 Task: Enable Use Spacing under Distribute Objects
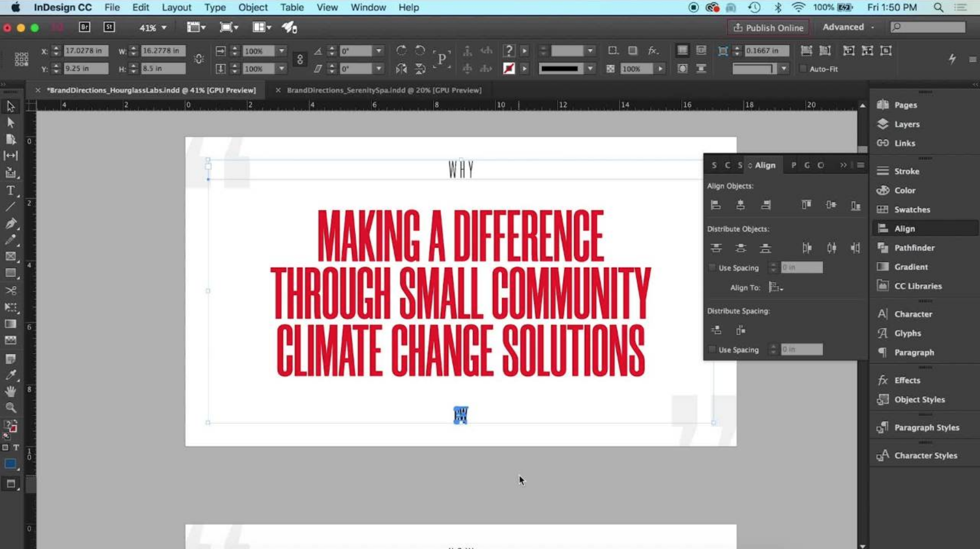712,267
